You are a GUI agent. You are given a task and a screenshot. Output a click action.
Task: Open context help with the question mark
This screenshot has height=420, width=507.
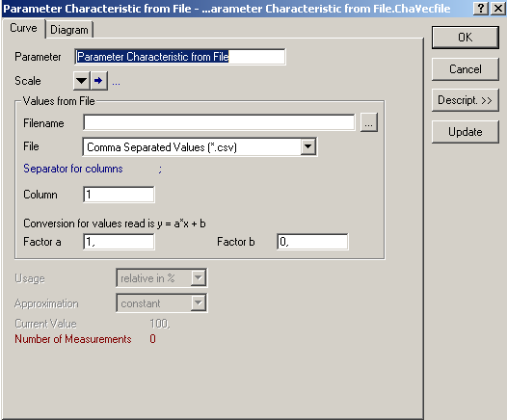(x=481, y=9)
